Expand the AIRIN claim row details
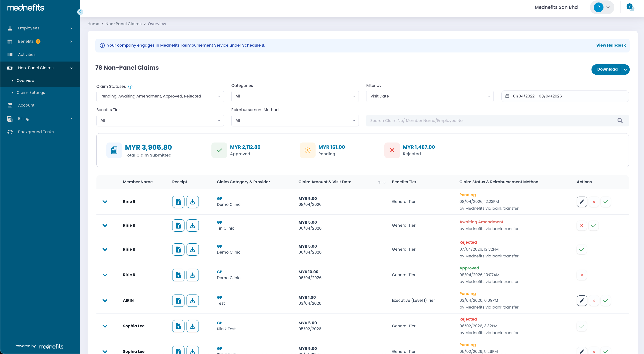The width and height of the screenshot is (644, 354). pyautogui.click(x=105, y=301)
